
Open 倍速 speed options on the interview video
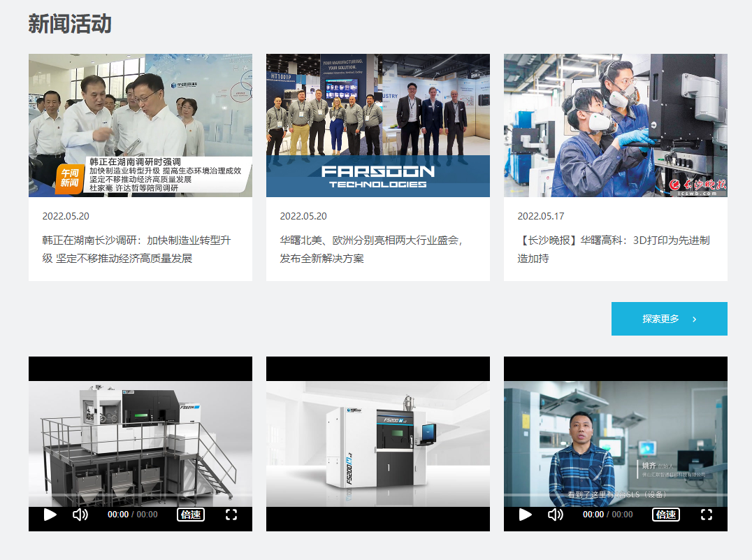point(665,515)
